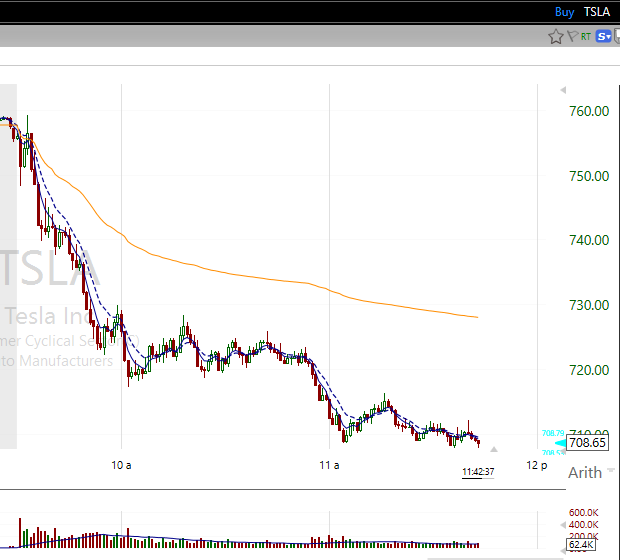Click the 11:42:37 time label
Viewport: 620px width, 560px height.
478,471
